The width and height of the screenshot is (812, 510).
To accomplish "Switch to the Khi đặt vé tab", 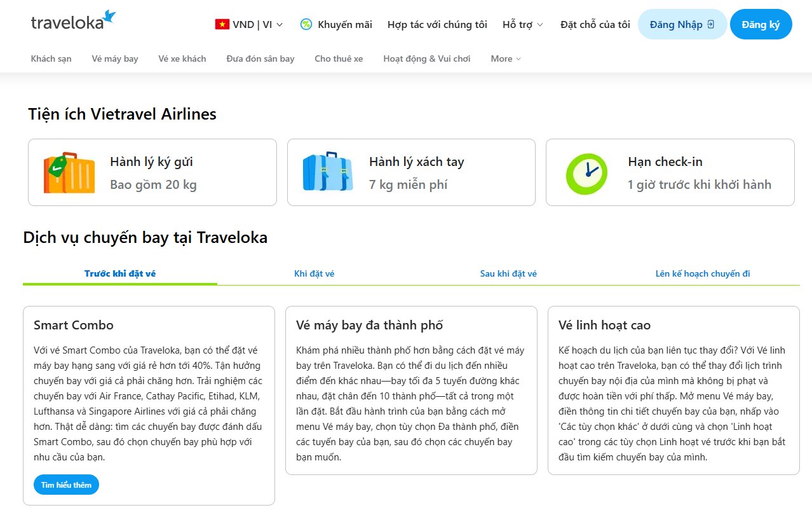I will click(314, 273).
